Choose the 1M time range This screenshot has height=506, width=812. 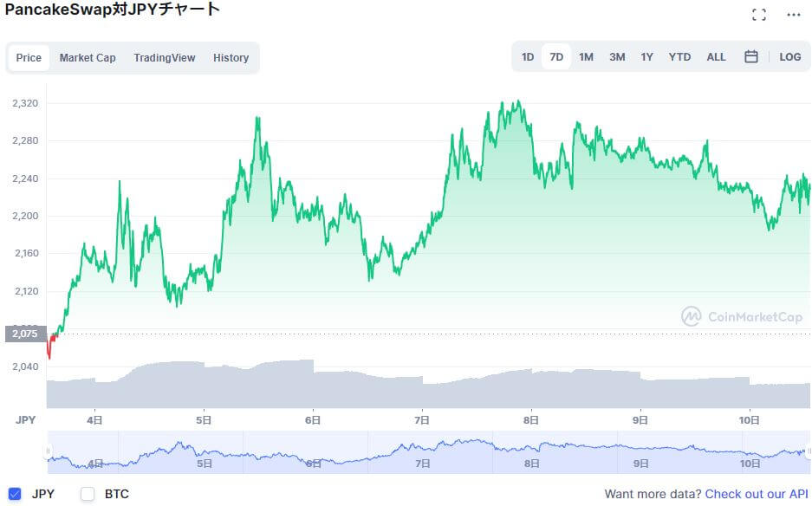pyautogui.click(x=586, y=57)
